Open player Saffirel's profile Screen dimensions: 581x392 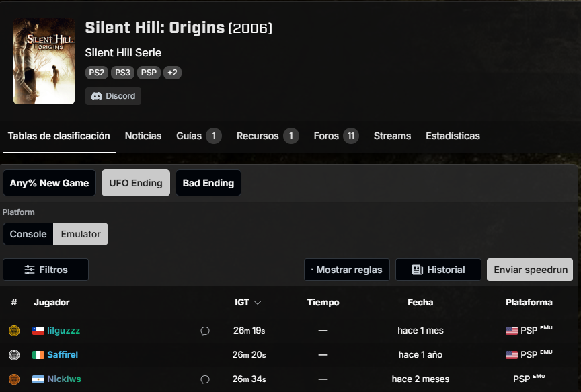tap(63, 355)
